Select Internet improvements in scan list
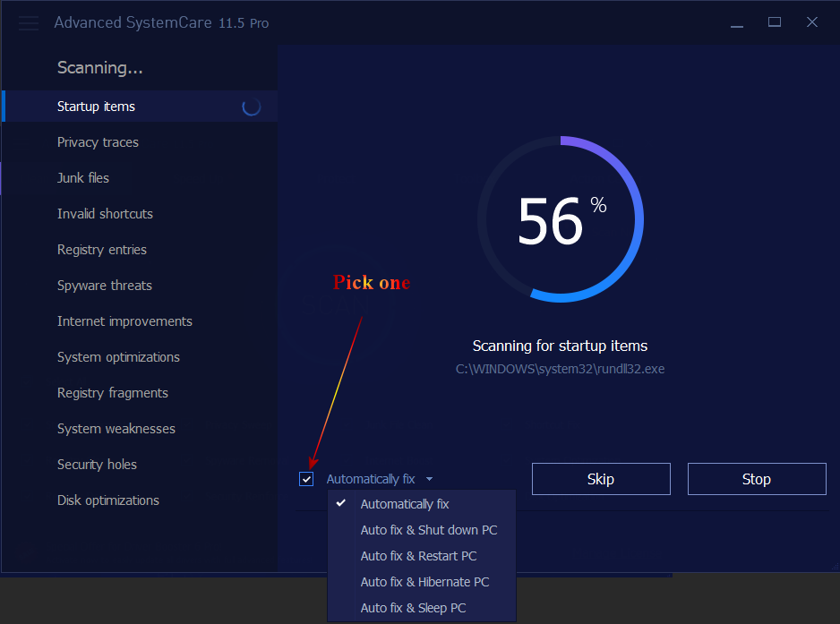Viewport: 840px width, 624px height. [140, 321]
